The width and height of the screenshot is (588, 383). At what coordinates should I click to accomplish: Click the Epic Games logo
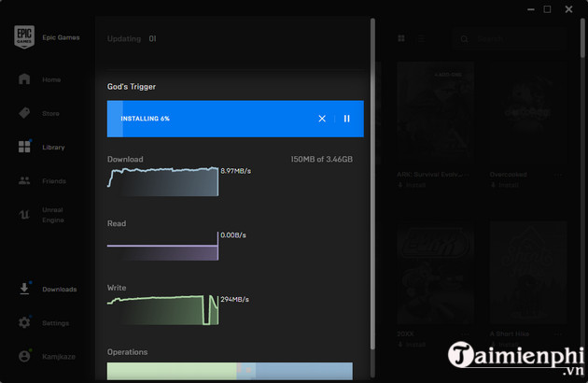[24, 36]
